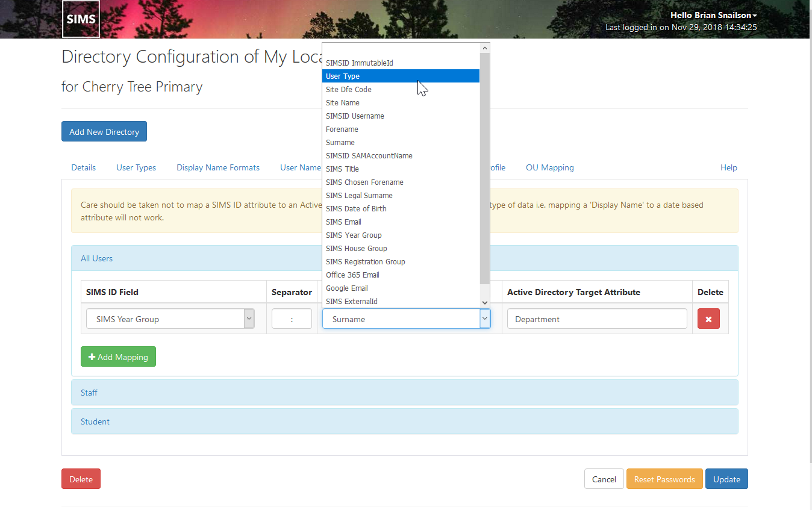Click the Separator input field
Image resolution: width=812 pixels, height=510 pixels.
292,319
